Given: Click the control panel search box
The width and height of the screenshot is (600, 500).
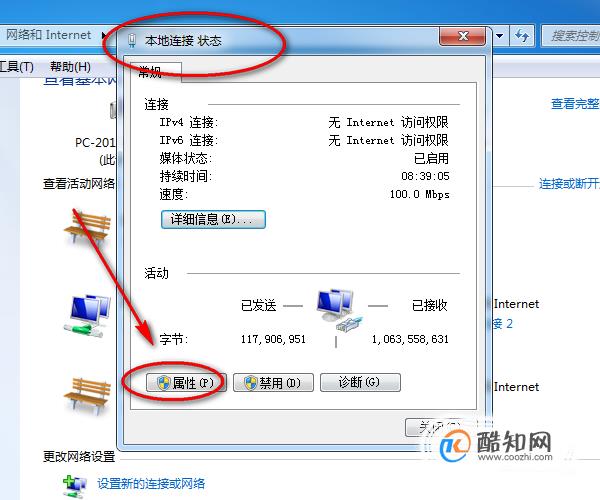Looking at the screenshot, I should click(x=571, y=36).
